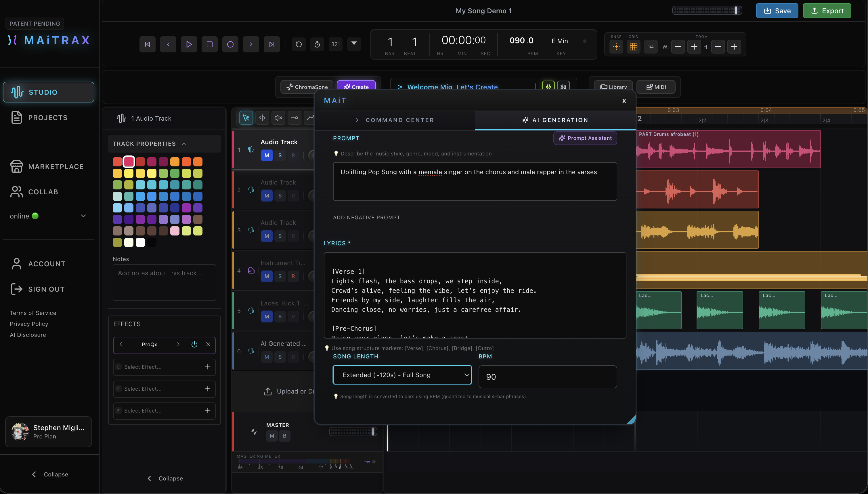Image resolution: width=868 pixels, height=494 pixels.
Task: Arm record on Instrument track 4
Action: coord(293,276)
